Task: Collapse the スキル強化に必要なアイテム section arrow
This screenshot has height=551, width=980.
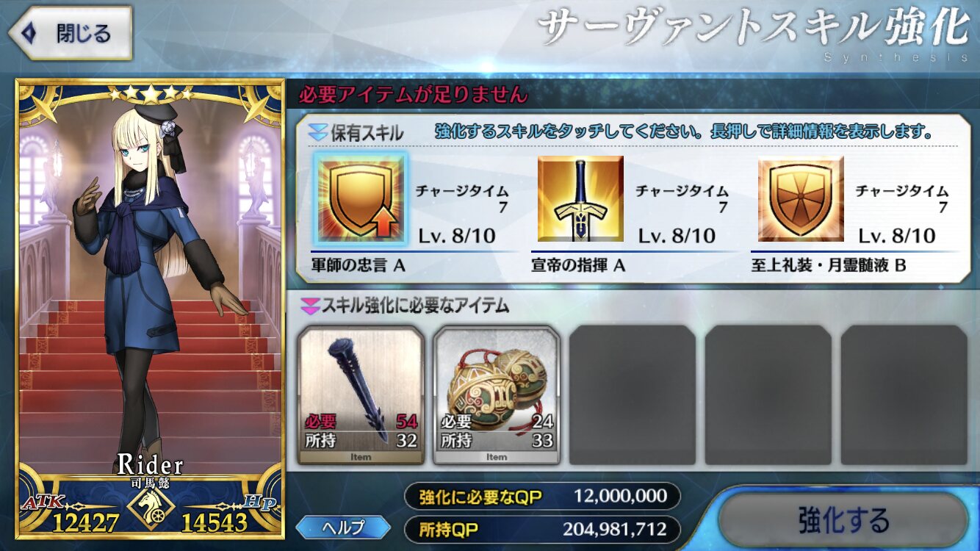Action: 309,304
